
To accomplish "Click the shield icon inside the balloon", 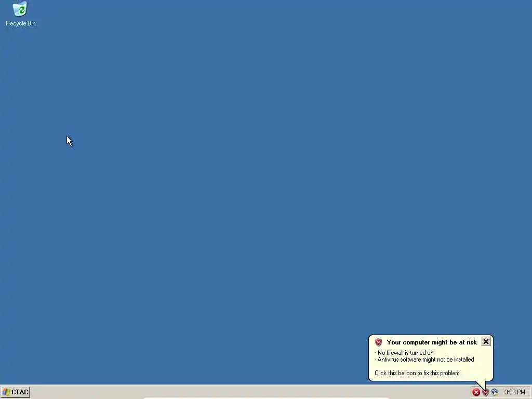I will pos(379,342).
